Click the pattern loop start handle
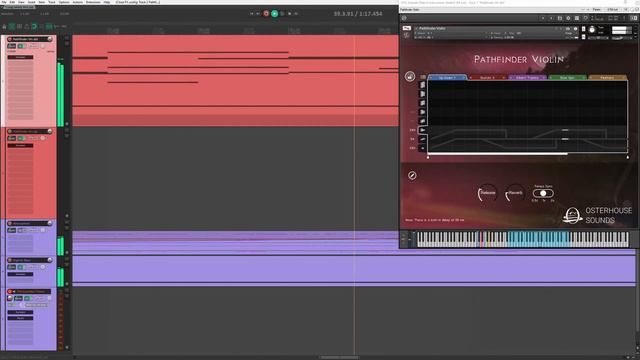Image resolution: width=640 pixels, height=360 pixels. (x=428, y=157)
